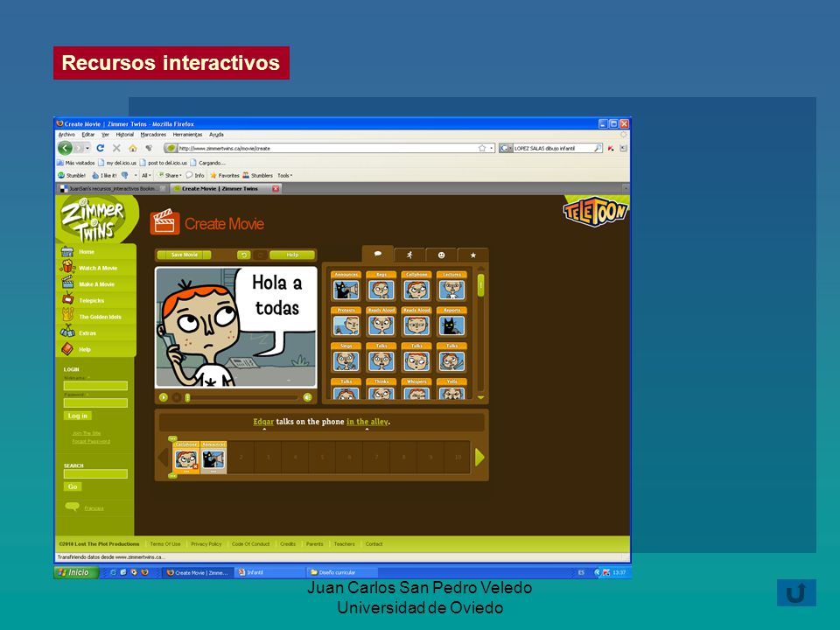Click 'in the alley' location link

(367, 422)
